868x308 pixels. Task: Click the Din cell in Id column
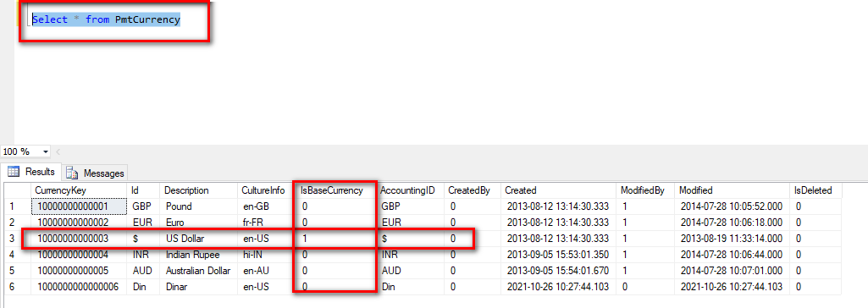[143, 287]
